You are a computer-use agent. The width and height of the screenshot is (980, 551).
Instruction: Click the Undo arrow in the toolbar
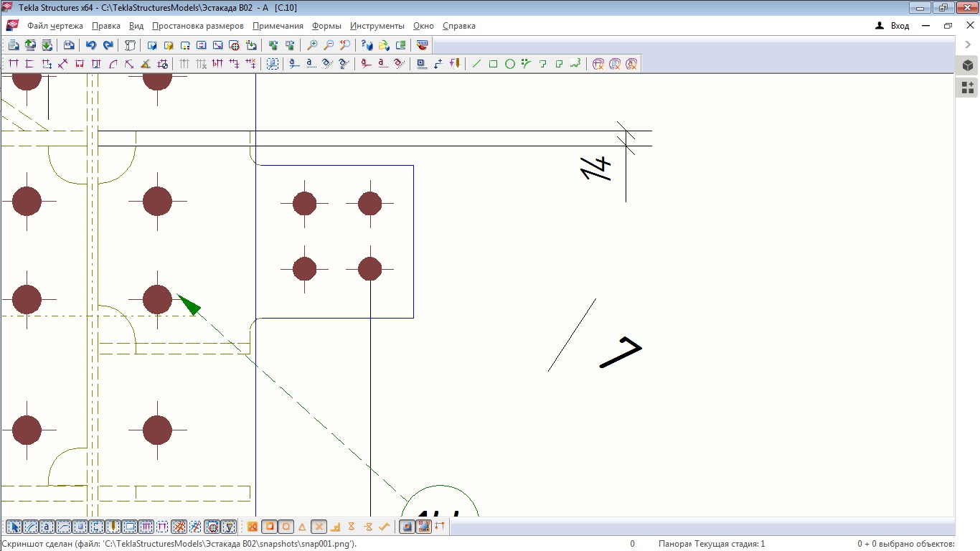pyautogui.click(x=90, y=45)
